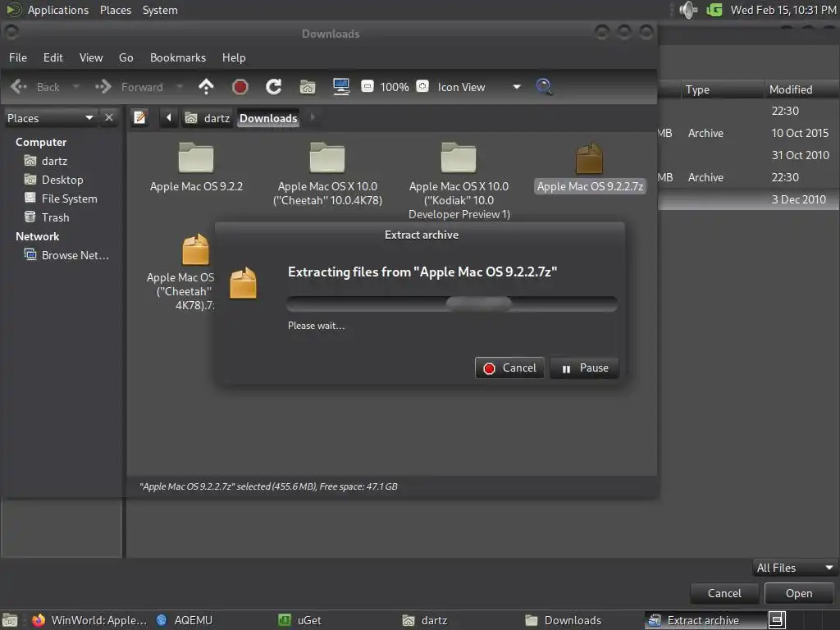The image size is (840, 630).
Task: Open the File menu
Action: pos(18,57)
